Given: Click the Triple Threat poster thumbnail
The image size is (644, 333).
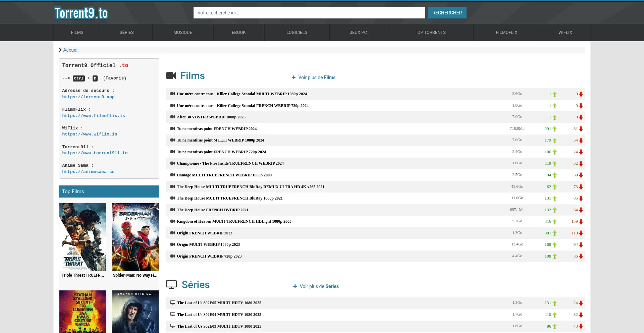Looking at the screenshot, I should pos(83,237).
